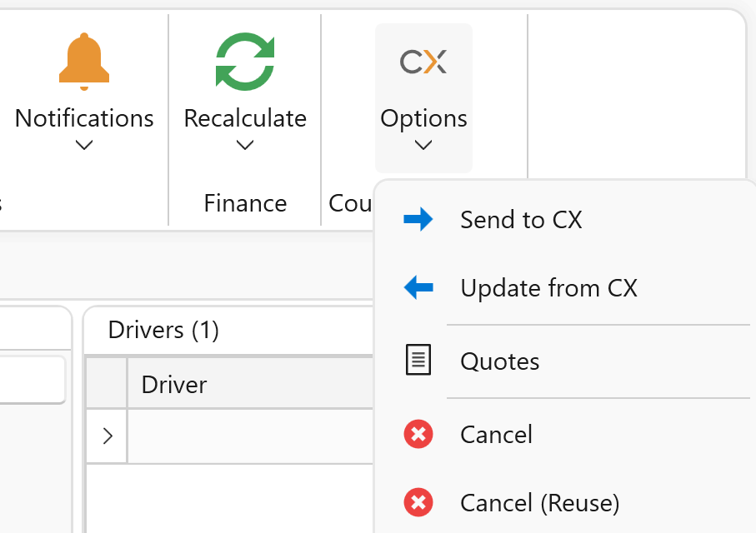Click the Recalculate button label
The image size is (756, 533).
coord(245,118)
